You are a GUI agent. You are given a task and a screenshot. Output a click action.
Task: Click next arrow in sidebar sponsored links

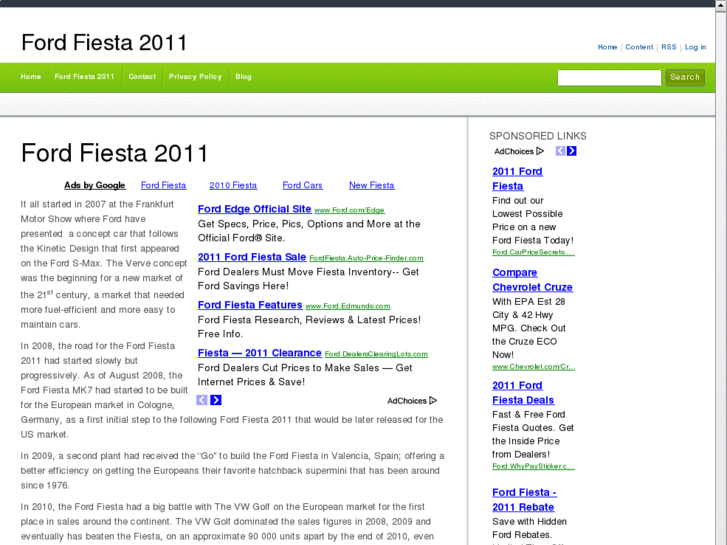[572, 151]
